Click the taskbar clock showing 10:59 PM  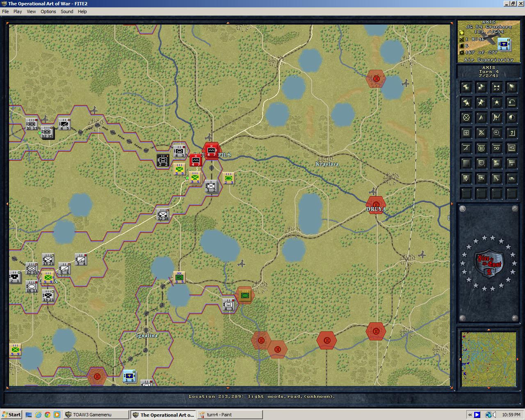pos(511,415)
